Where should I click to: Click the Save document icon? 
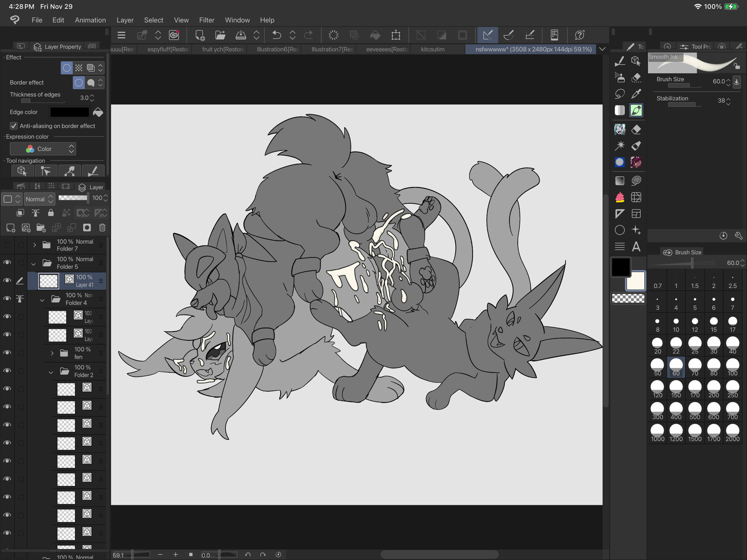[x=241, y=35]
